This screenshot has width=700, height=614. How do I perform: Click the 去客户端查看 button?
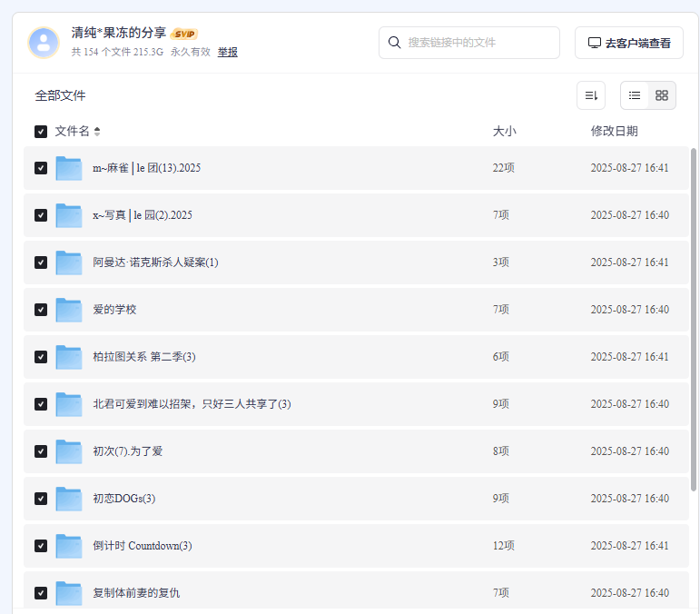pyautogui.click(x=629, y=43)
